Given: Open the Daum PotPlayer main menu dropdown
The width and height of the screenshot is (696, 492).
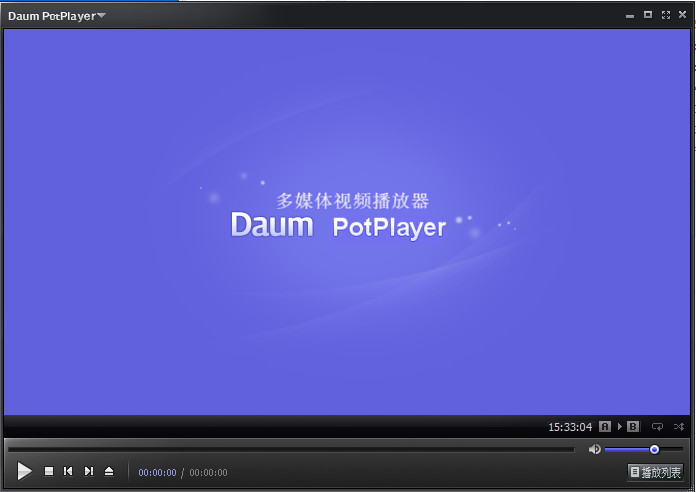Looking at the screenshot, I should click(x=57, y=16).
